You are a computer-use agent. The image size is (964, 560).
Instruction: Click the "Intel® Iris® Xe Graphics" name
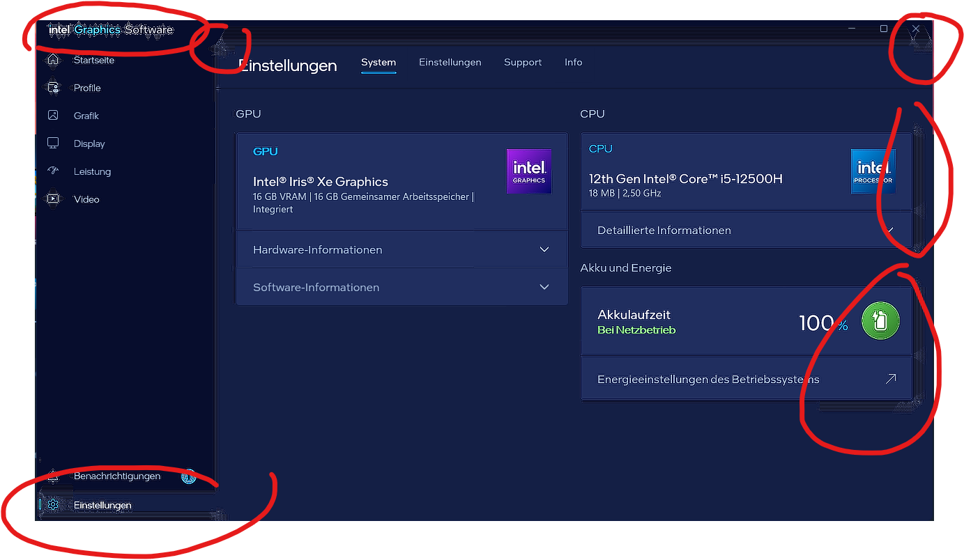321,182
